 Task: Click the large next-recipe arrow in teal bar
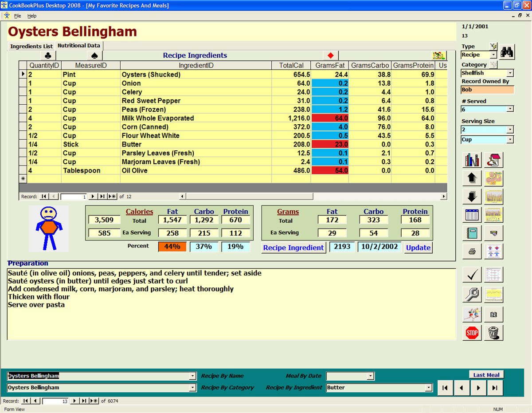tap(478, 388)
